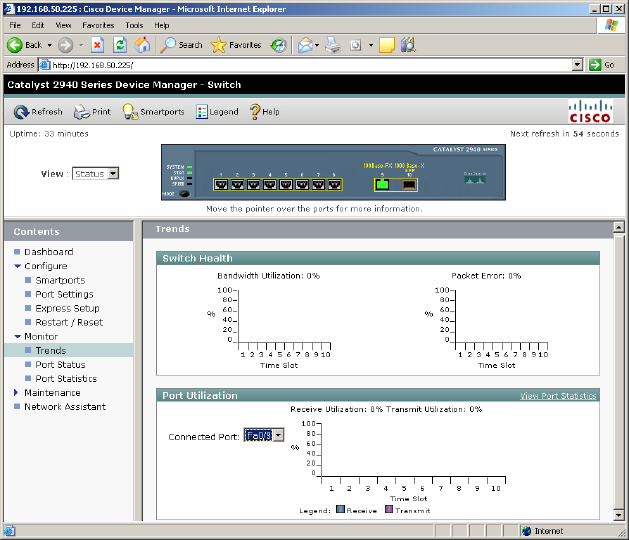This screenshot has height=540, width=629.
Task: Open the View menu
Action: point(63,25)
